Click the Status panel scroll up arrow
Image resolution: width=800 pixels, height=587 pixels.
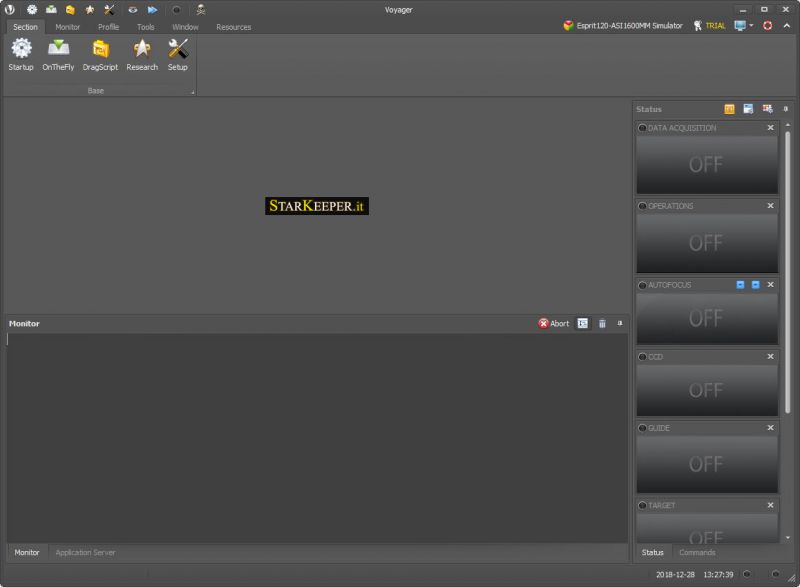tap(788, 124)
